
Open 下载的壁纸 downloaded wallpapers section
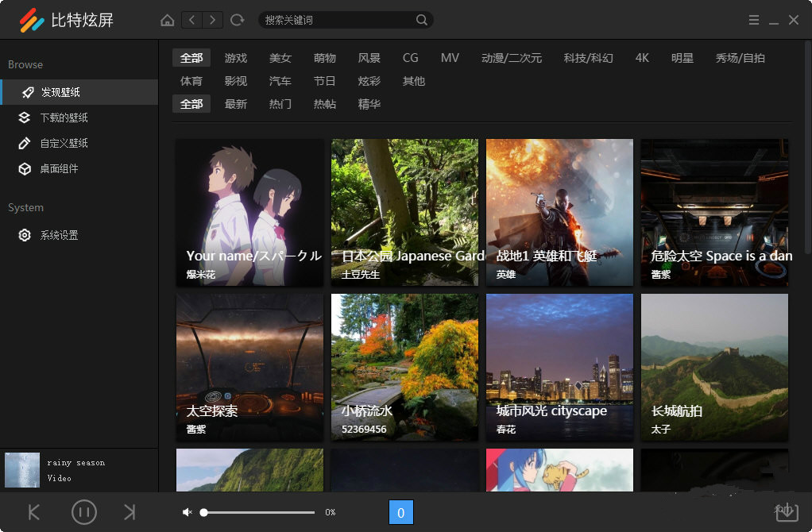pos(25,118)
